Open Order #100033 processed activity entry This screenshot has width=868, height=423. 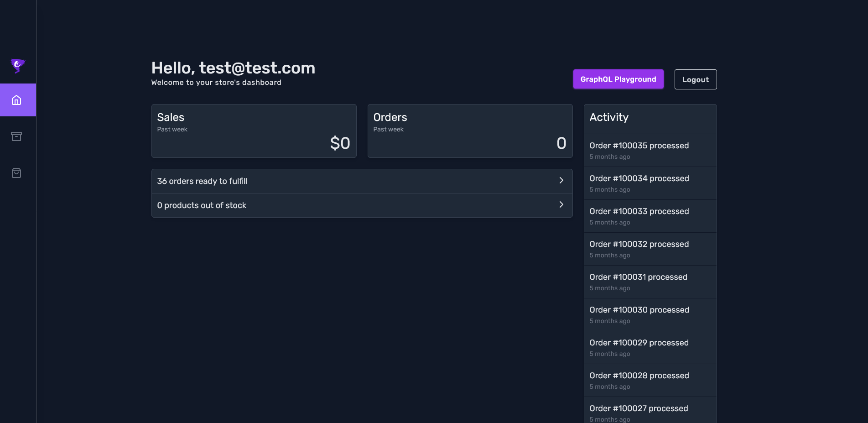tap(650, 216)
